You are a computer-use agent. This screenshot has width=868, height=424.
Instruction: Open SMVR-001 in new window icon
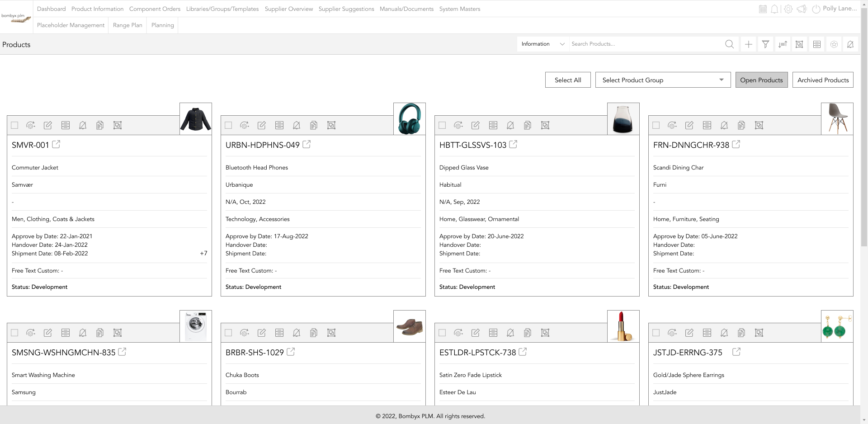[x=56, y=145]
